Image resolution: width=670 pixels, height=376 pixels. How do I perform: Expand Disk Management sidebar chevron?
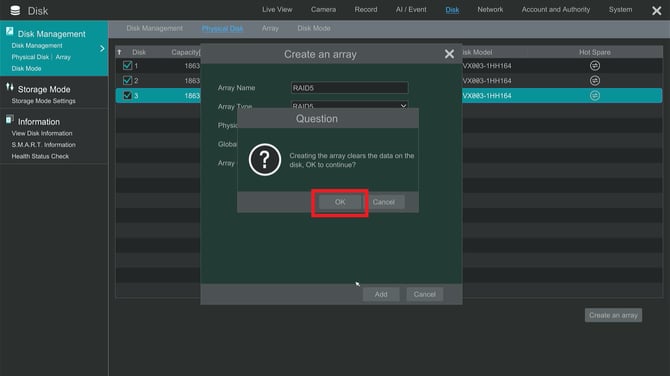102,49
